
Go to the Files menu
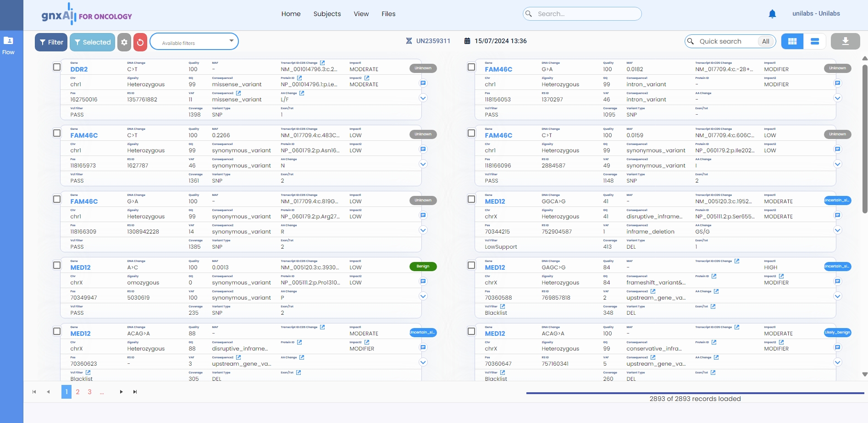[x=388, y=14]
